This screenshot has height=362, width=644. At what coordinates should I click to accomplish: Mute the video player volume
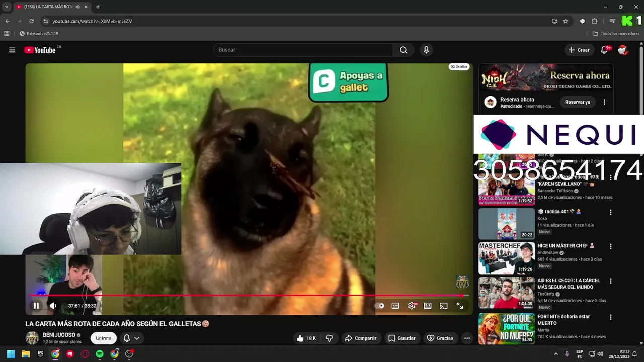point(53,306)
